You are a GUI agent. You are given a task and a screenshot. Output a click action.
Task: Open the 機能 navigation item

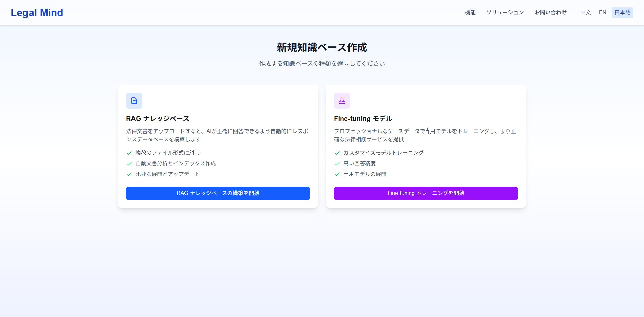coord(470,13)
